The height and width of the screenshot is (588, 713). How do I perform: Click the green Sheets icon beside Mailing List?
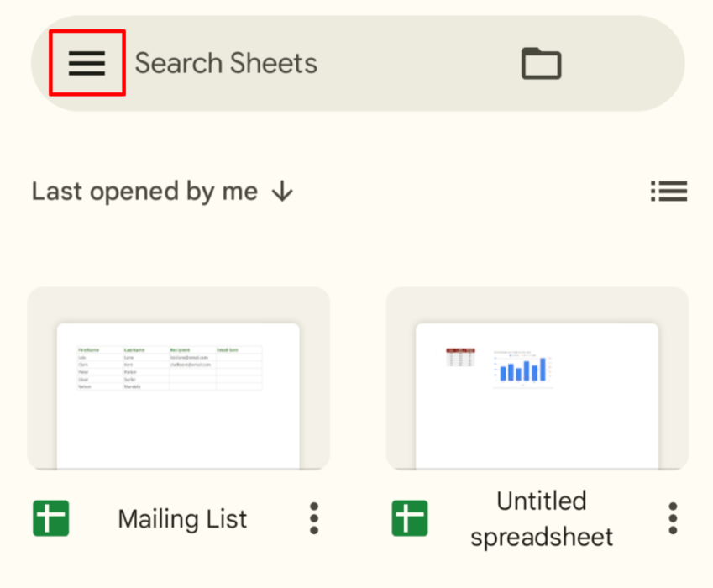(50, 518)
